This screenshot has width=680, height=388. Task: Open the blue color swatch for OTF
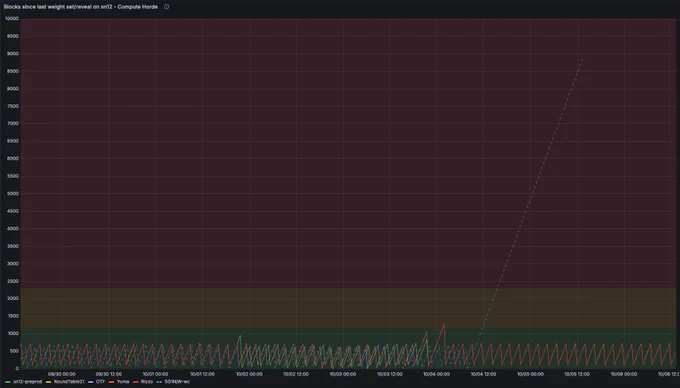click(90, 382)
